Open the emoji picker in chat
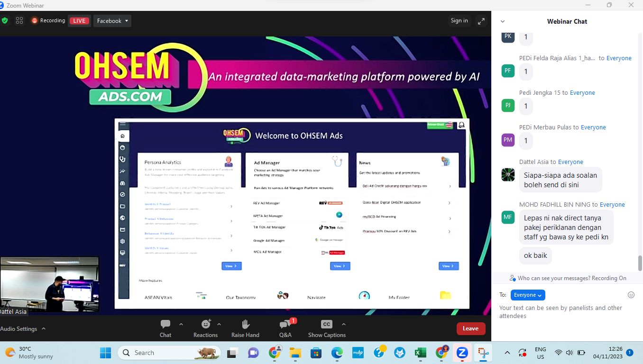The width and height of the screenshot is (643, 364). click(631, 295)
